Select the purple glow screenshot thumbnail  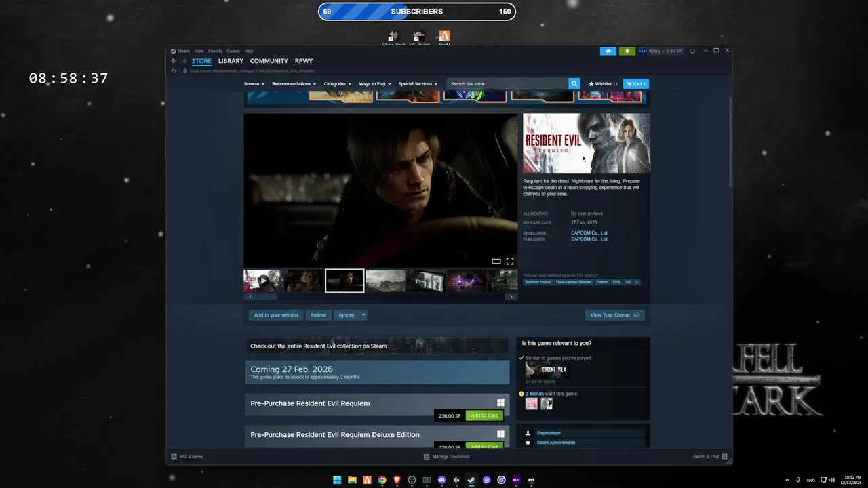click(465, 281)
